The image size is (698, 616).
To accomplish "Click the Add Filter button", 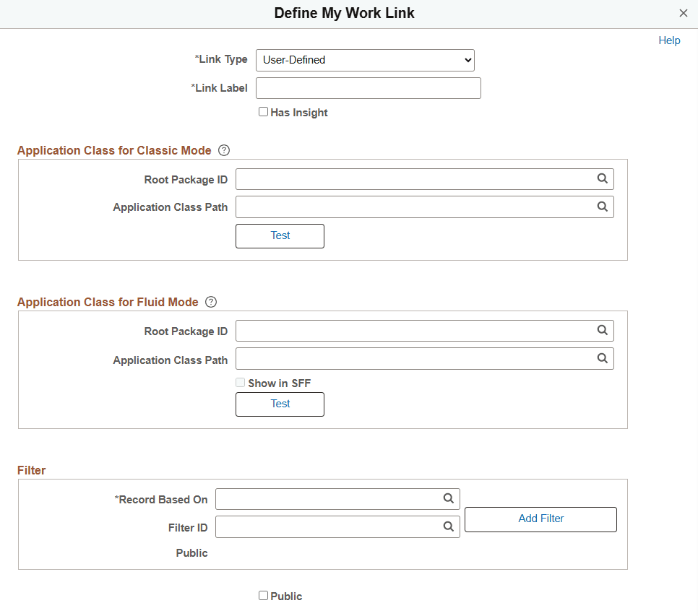I will click(540, 519).
